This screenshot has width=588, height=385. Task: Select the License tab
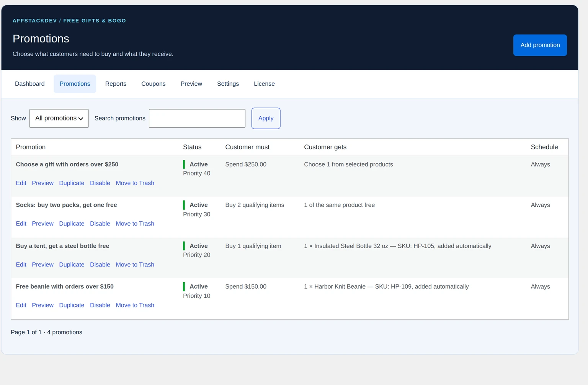pos(264,84)
